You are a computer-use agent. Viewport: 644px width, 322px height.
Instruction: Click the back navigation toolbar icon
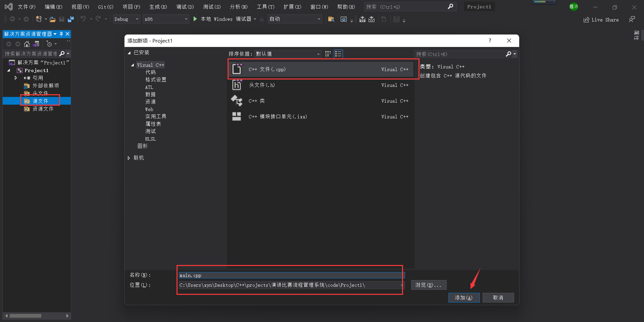click(x=12, y=19)
